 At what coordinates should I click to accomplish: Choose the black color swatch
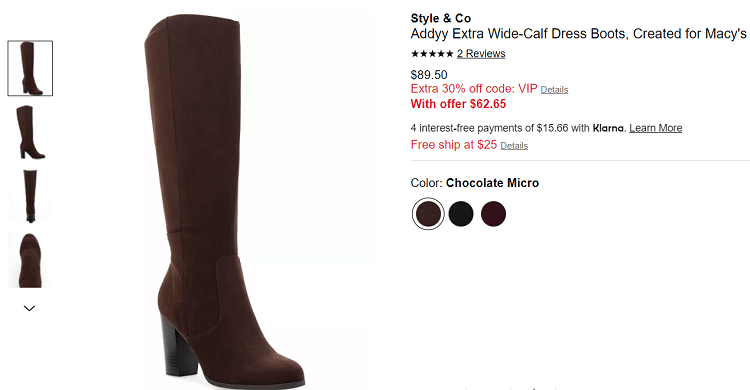[461, 213]
